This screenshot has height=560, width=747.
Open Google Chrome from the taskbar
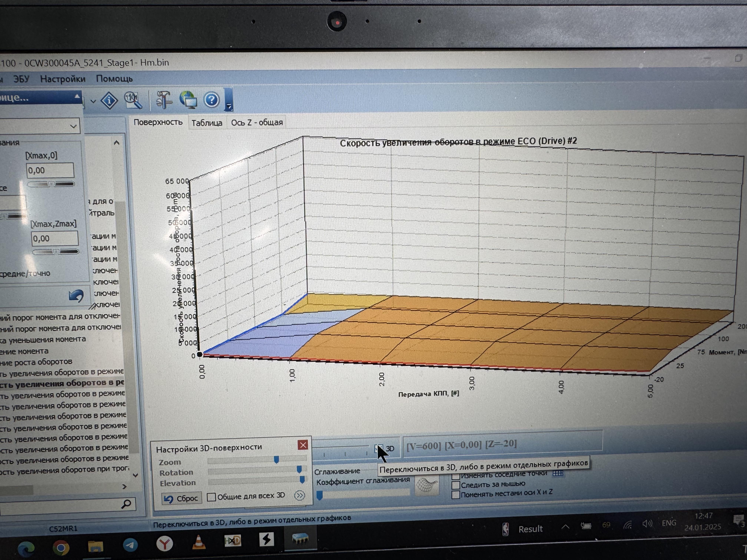[x=61, y=548]
